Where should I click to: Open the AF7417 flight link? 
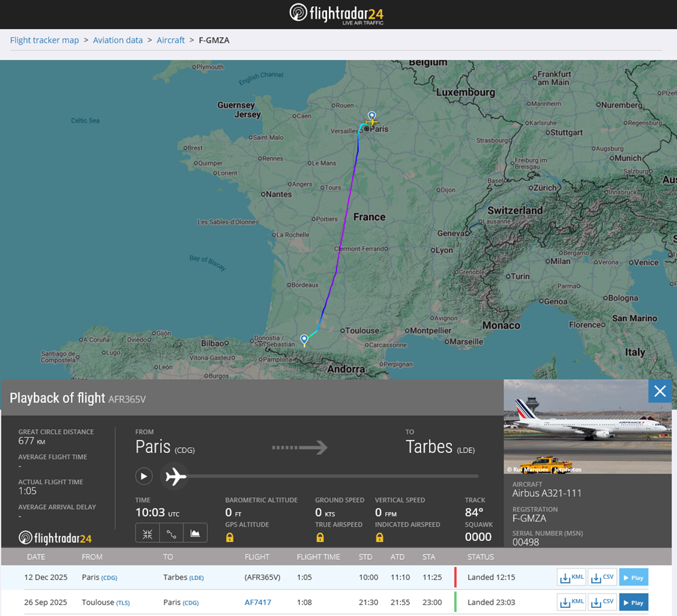pos(258,602)
